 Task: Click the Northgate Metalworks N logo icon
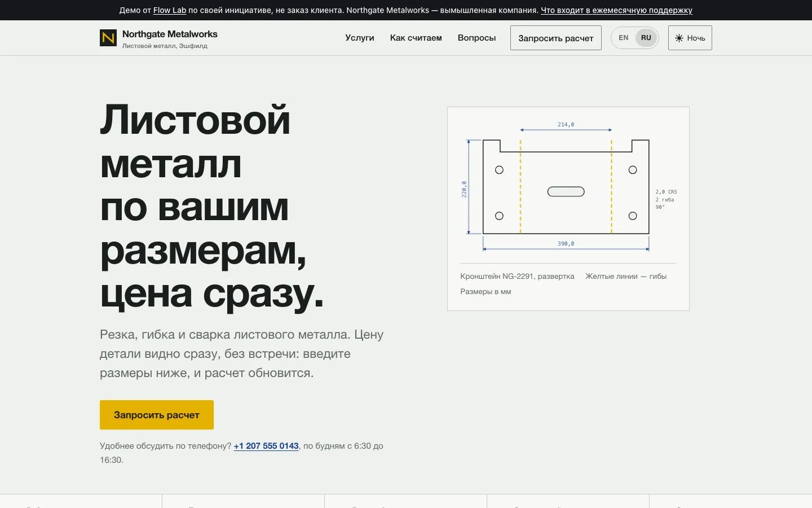tap(108, 38)
